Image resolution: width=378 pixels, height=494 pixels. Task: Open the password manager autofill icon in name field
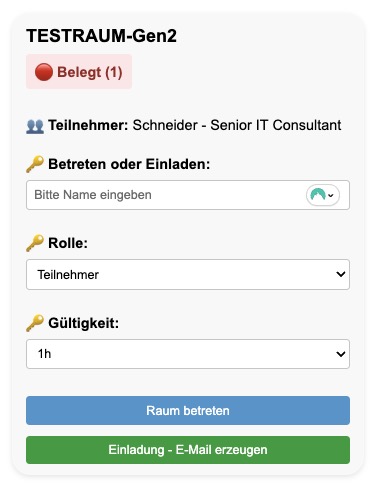click(323, 195)
